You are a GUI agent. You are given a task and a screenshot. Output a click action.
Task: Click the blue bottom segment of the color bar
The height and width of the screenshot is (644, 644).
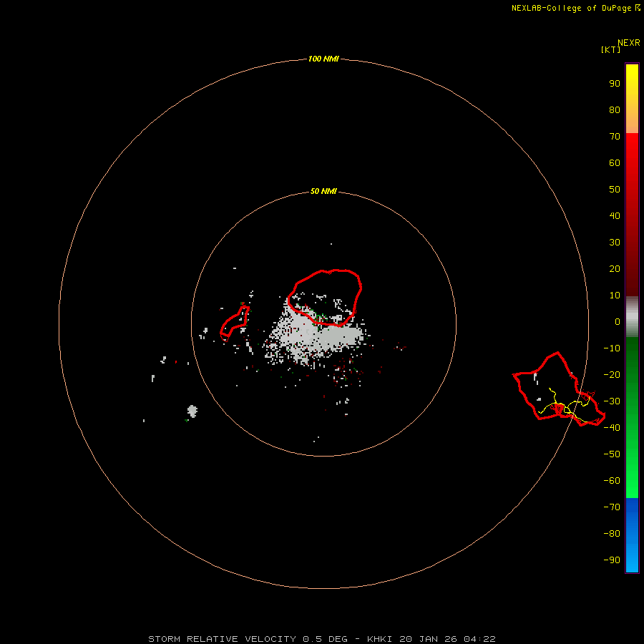pyautogui.click(x=632, y=535)
